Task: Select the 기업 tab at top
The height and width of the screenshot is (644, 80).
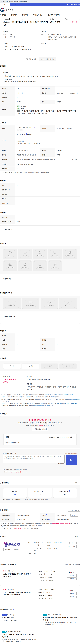Action: [15, 4]
